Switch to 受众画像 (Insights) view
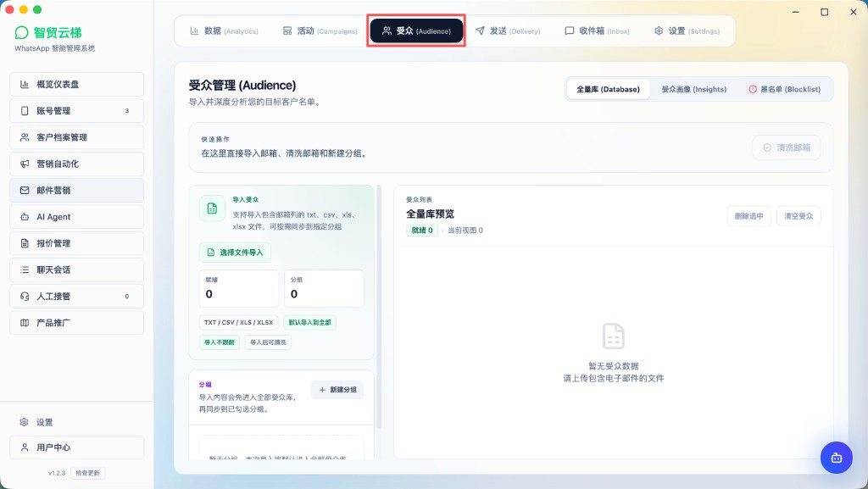 [693, 89]
